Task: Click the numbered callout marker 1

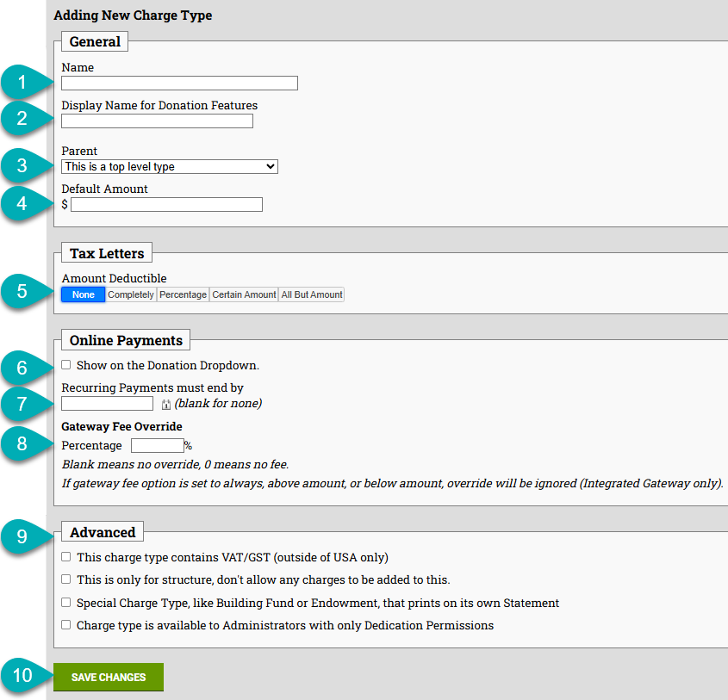Action: (x=22, y=84)
